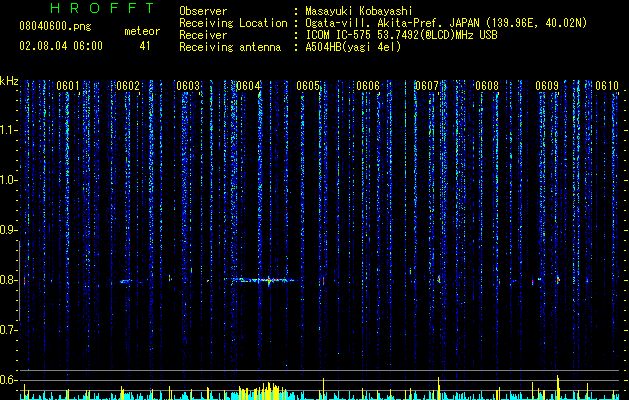This screenshot has height=400, width=629.
Task: Click the 0610 time marker
Action: (607, 86)
